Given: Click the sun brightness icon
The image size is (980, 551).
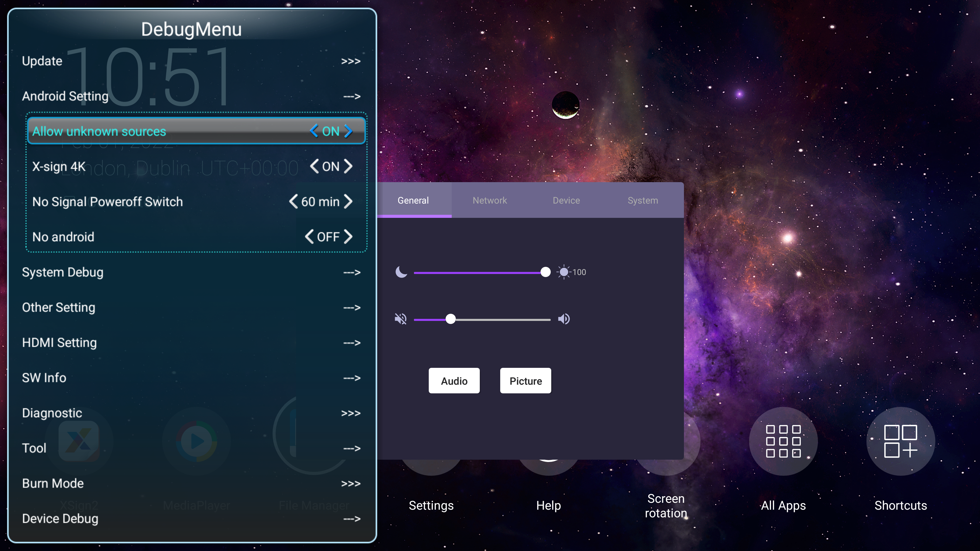Looking at the screenshot, I should 563,272.
